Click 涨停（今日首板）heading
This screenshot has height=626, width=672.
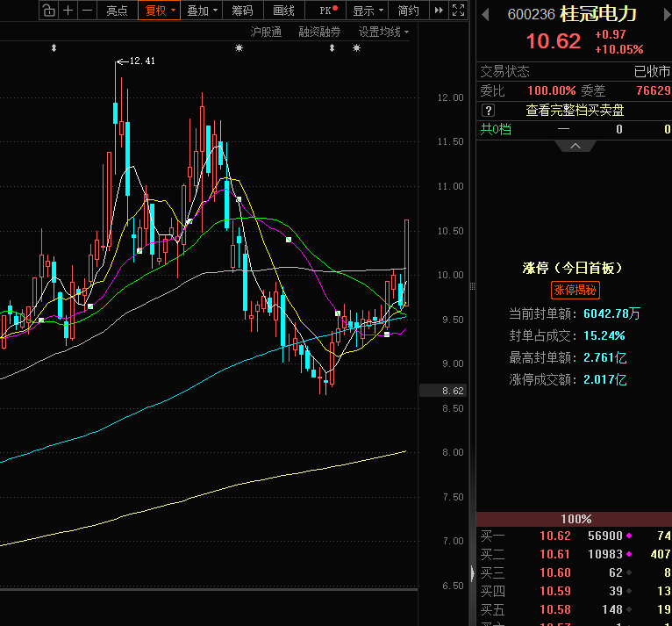tap(573, 268)
